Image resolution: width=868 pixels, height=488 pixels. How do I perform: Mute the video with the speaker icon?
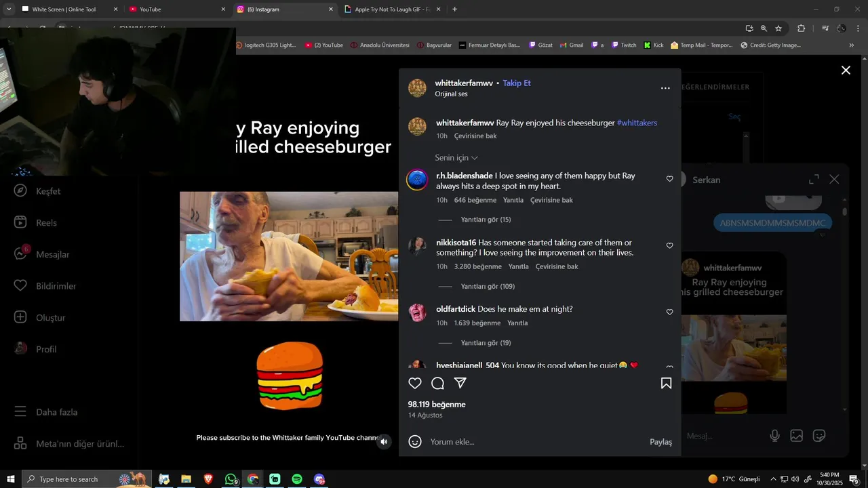click(384, 442)
